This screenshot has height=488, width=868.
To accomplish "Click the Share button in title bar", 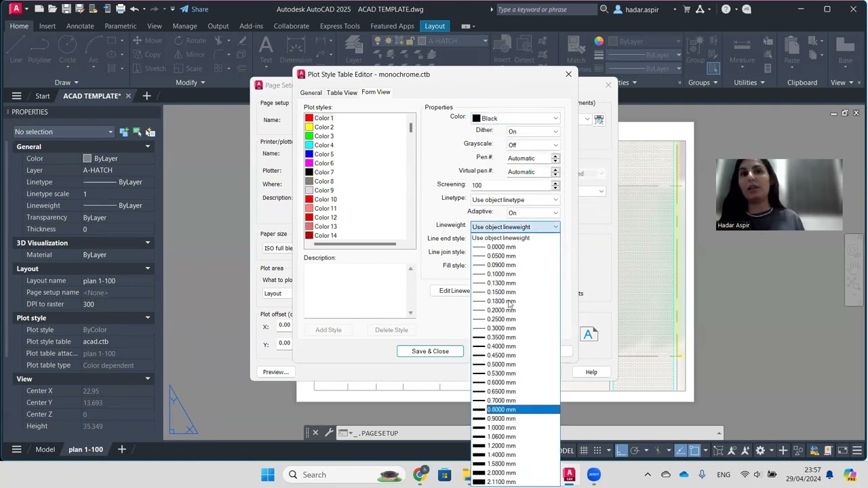I will click(195, 9).
